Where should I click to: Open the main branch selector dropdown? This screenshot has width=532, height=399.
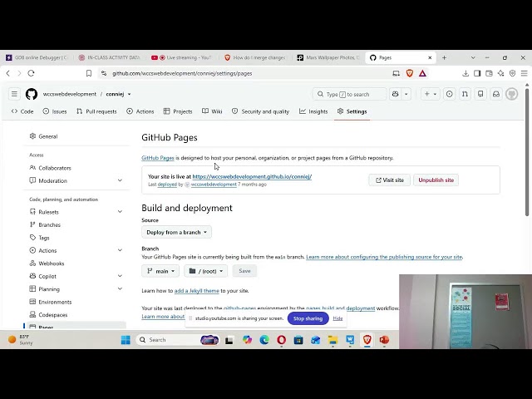click(160, 271)
